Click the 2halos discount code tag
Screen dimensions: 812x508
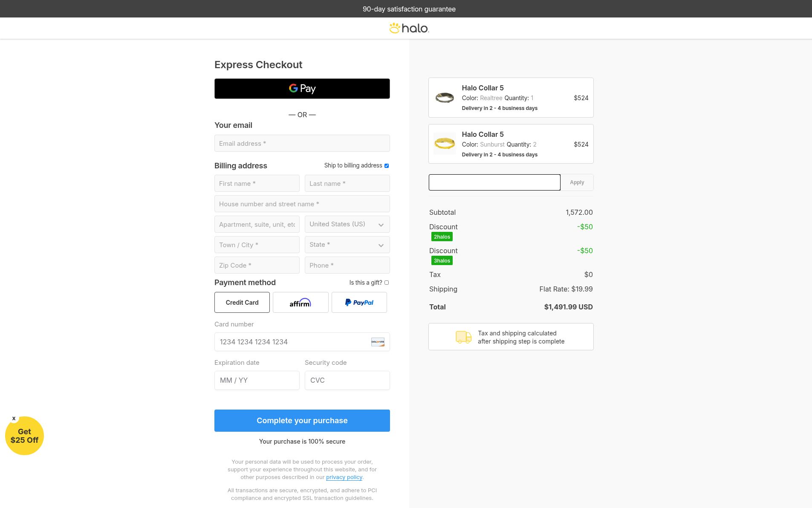pyautogui.click(x=442, y=237)
